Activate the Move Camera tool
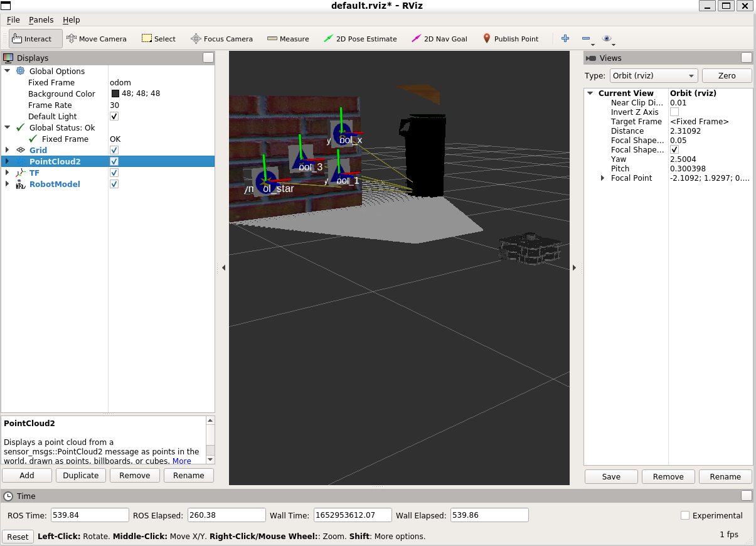 pyautogui.click(x=97, y=38)
